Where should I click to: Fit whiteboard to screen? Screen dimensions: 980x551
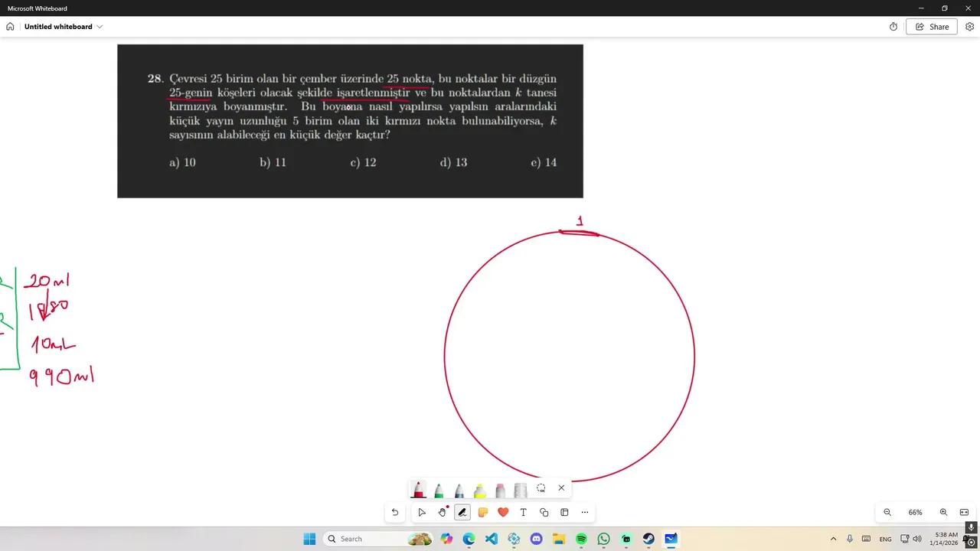tap(964, 512)
